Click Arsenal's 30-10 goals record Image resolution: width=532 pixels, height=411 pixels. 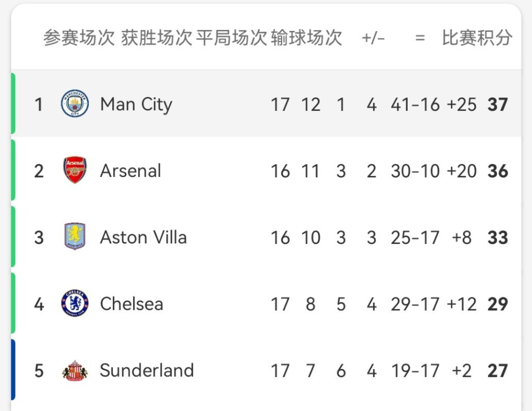[x=415, y=171]
